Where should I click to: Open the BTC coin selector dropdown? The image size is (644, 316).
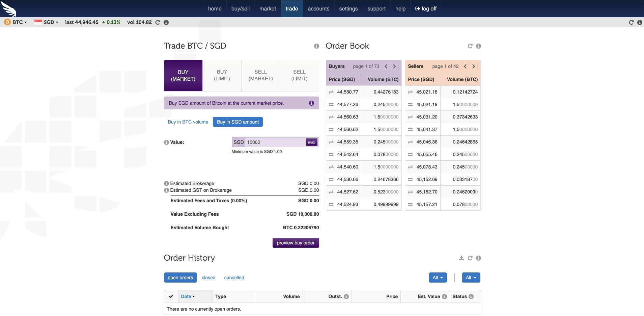tap(16, 22)
